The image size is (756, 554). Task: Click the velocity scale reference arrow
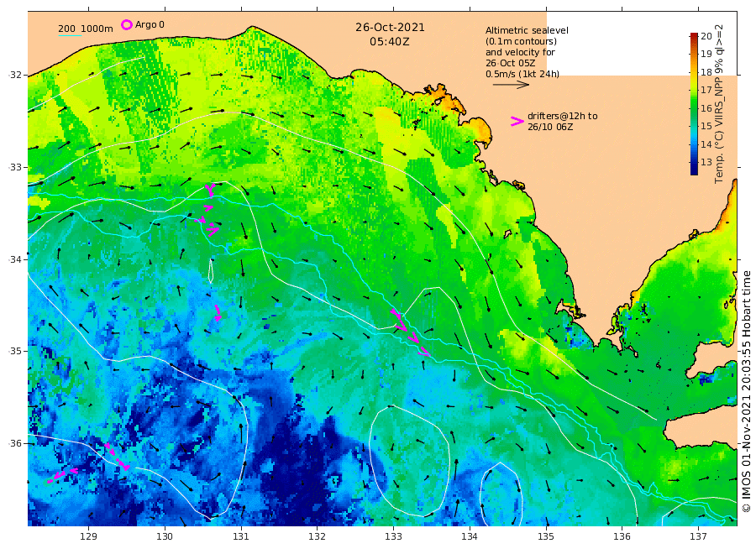(x=511, y=85)
